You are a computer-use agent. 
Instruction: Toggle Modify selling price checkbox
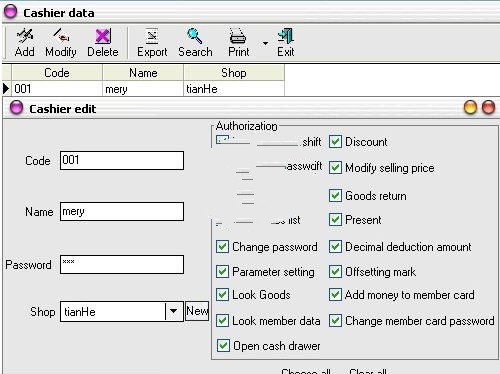335,168
